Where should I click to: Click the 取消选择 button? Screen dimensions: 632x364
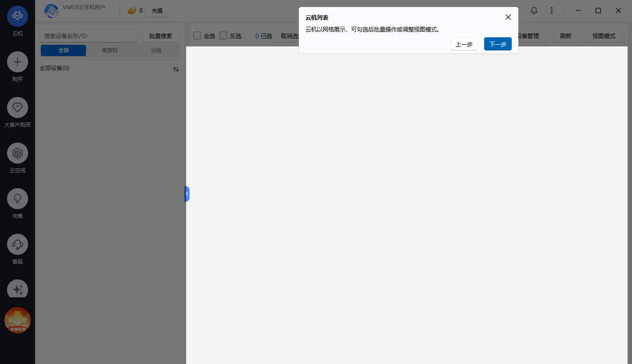pyautogui.click(x=288, y=36)
